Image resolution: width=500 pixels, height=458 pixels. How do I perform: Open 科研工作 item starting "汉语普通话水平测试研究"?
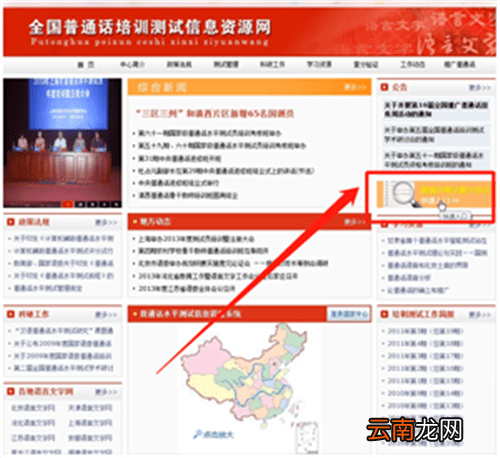point(63,331)
